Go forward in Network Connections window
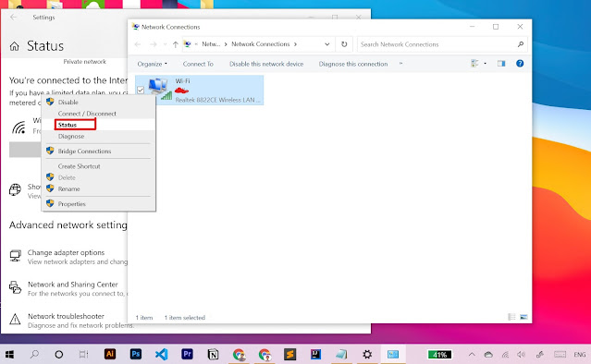The image size is (591, 364). tap(153, 44)
